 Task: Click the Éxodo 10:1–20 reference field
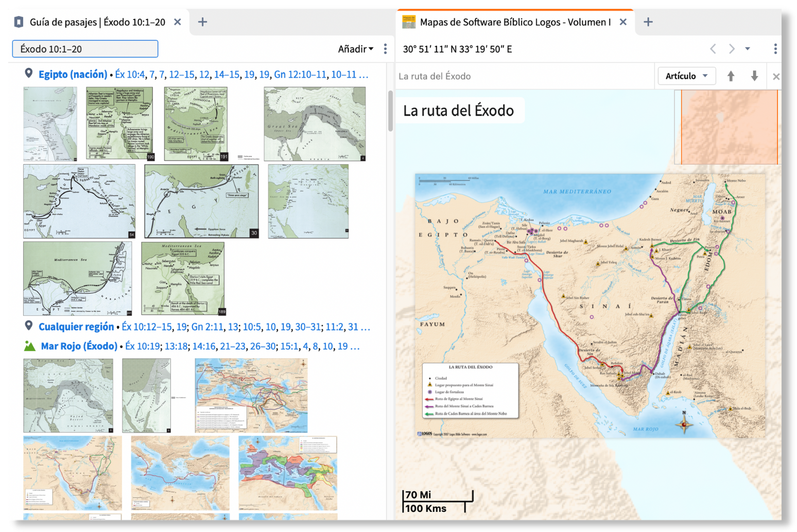coord(85,49)
